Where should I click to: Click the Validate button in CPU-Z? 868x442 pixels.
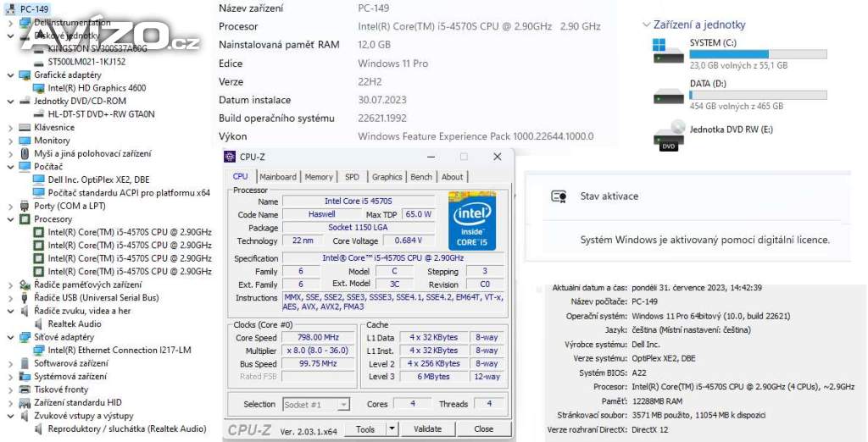click(428, 428)
